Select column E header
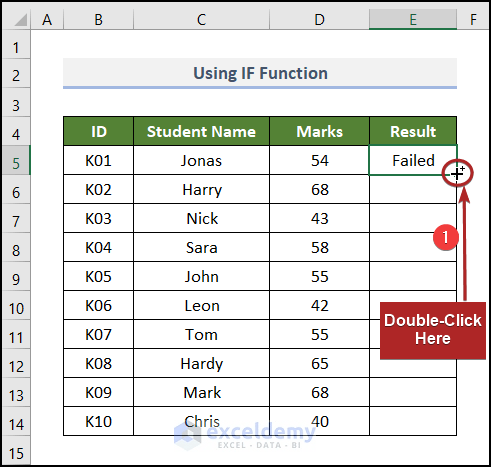The width and height of the screenshot is (491, 467). pos(413,20)
